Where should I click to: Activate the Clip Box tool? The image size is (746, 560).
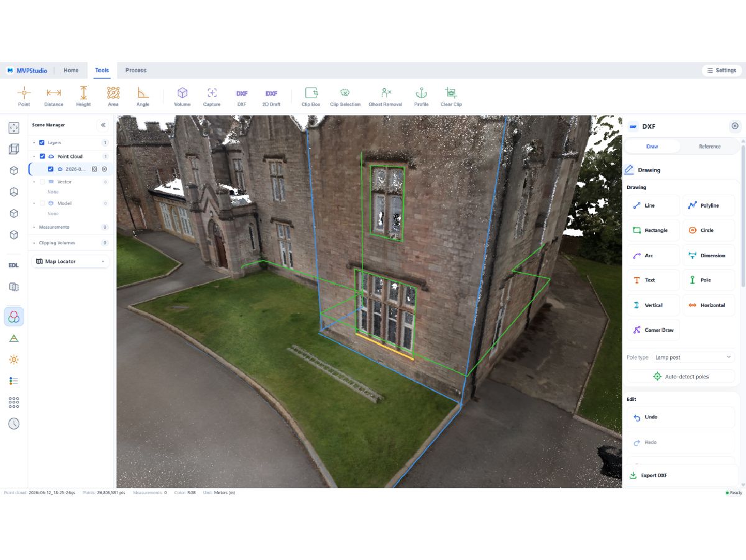coord(311,96)
